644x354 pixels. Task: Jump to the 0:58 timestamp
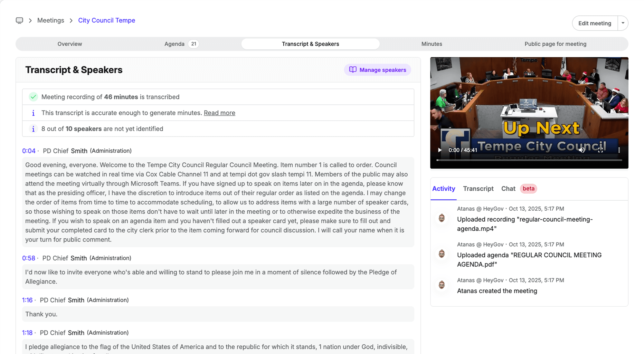28,258
